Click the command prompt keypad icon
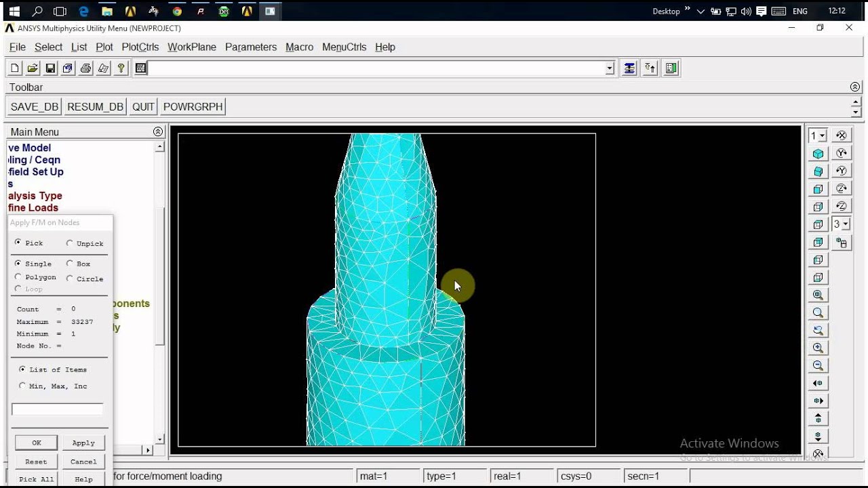Screen dimensions: 868x488 tap(140, 68)
